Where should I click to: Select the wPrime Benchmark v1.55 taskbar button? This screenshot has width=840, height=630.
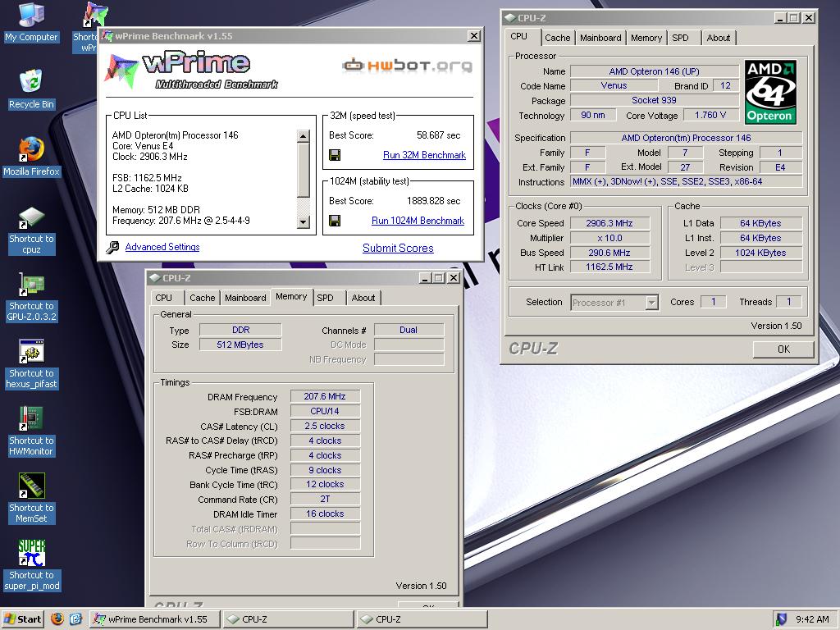pyautogui.click(x=154, y=619)
